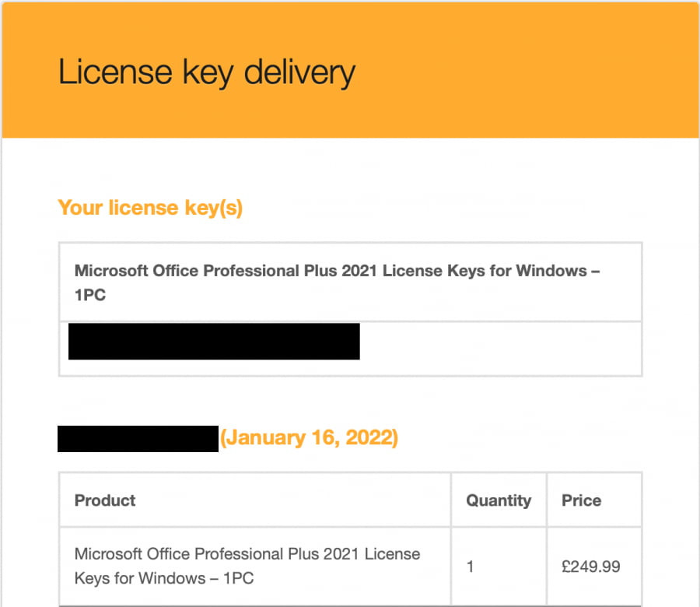This screenshot has height=607, width=700.
Task: Click the 'Product' column header
Action: (105, 500)
